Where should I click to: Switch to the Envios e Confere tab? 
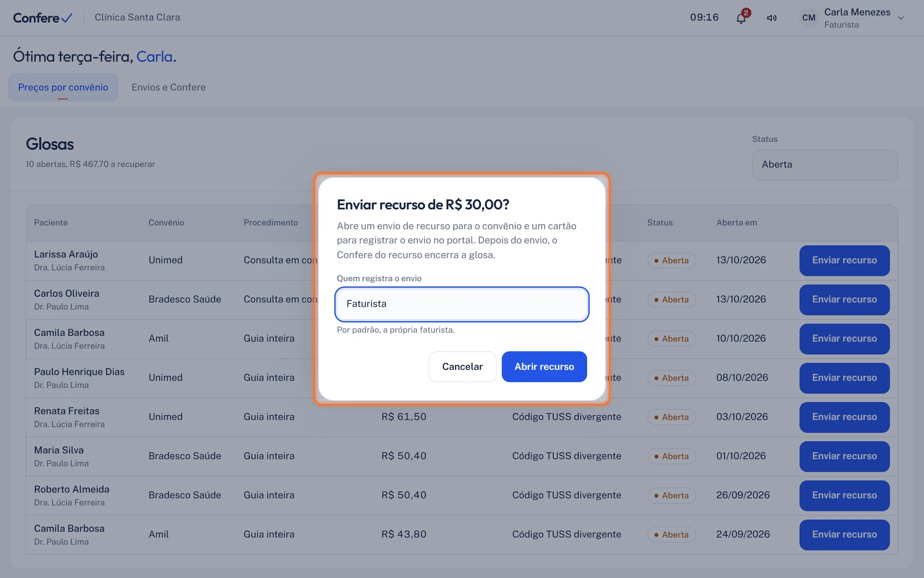[168, 87]
